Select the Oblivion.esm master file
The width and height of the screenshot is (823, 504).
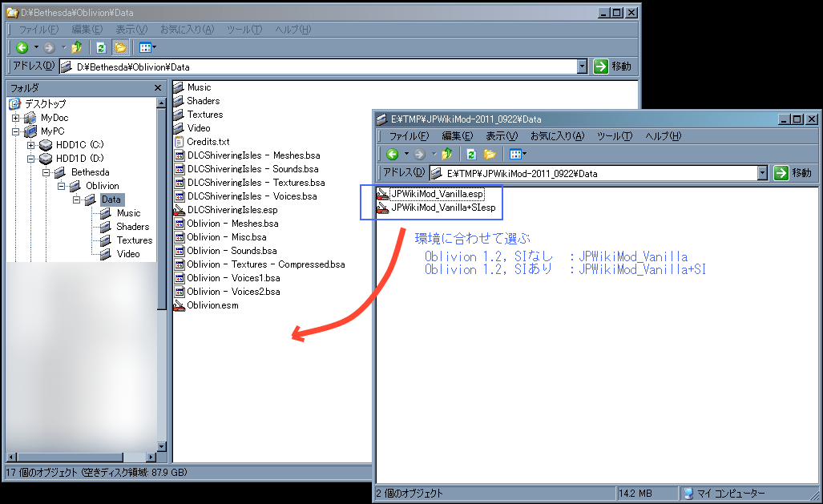coord(212,305)
